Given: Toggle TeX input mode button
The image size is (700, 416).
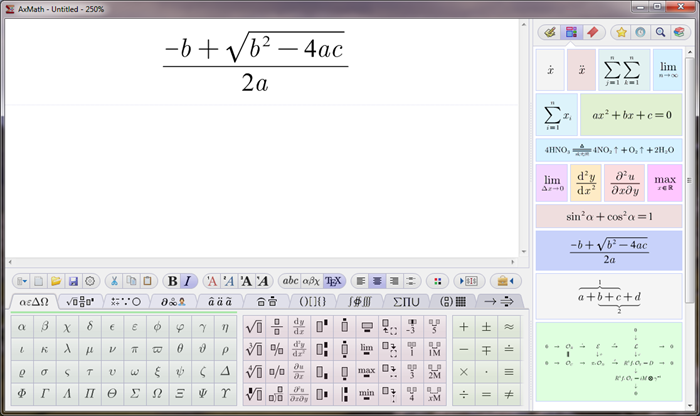Looking at the screenshot, I should (334, 281).
